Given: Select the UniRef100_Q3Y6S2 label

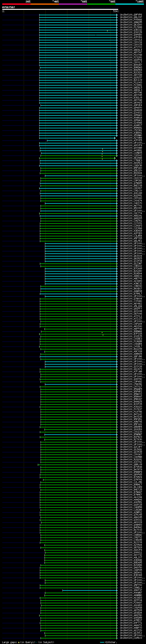Looking at the screenshot, I should pyautogui.click(x=131, y=113).
